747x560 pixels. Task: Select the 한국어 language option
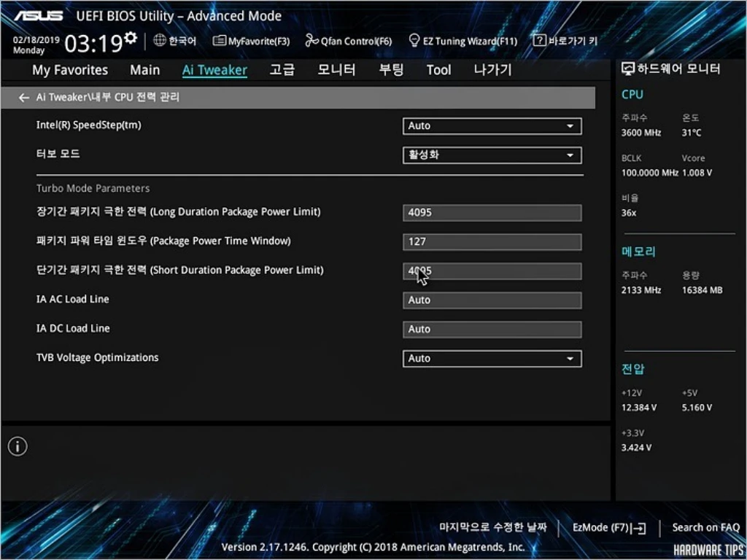tap(182, 41)
